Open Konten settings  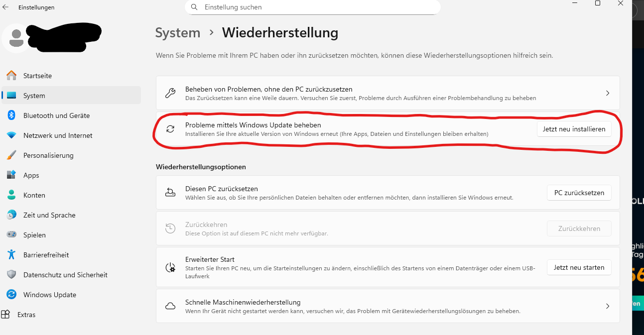pyautogui.click(x=71, y=195)
